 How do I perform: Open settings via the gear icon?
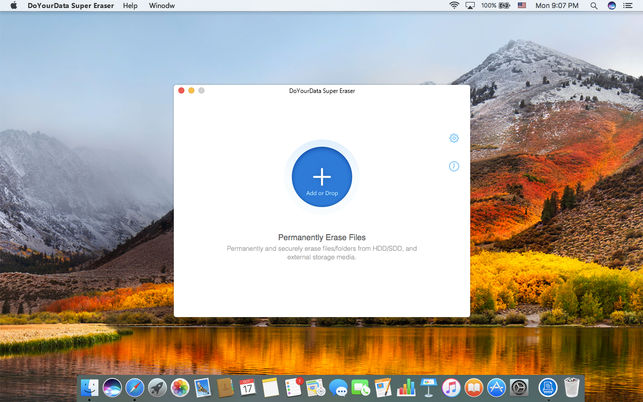point(454,138)
